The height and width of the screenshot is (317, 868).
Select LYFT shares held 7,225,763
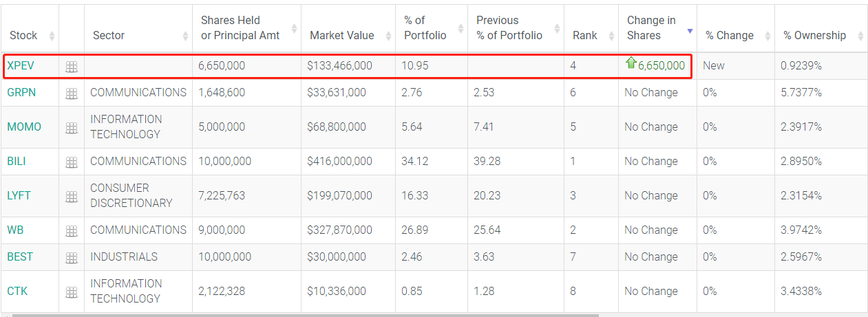(222, 195)
